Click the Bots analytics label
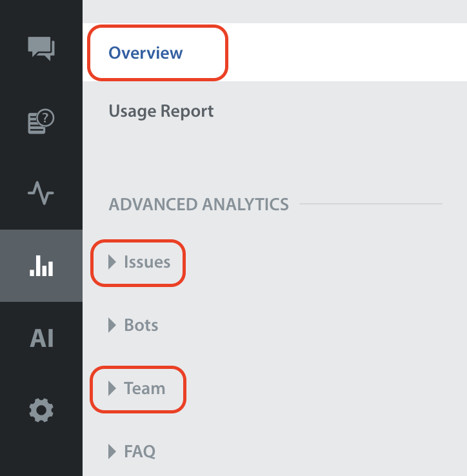Image resolution: width=467 pixels, height=476 pixels. pyautogui.click(x=141, y=325)
